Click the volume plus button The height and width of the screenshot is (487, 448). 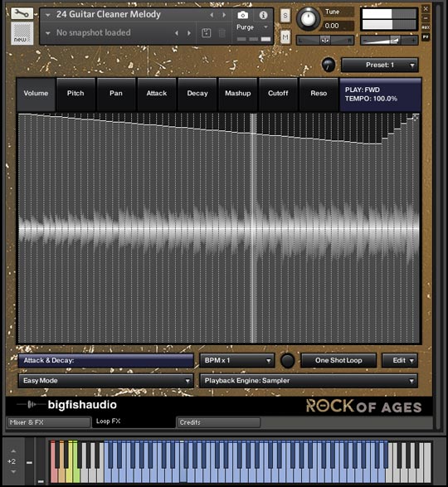point(413,40)
